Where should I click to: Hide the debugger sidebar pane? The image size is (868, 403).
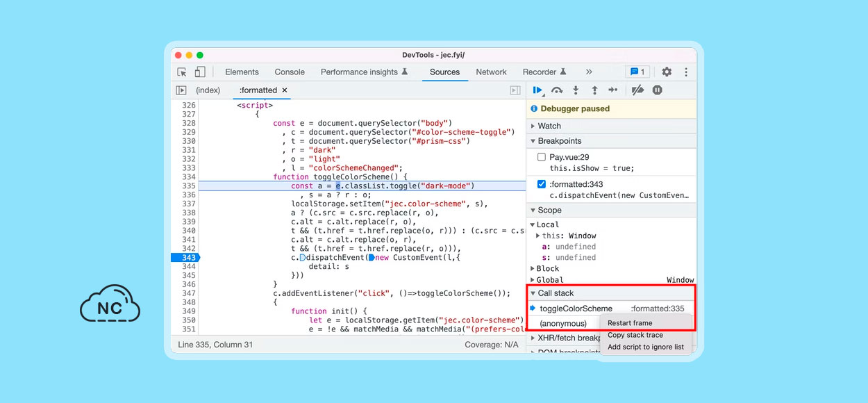pyautogui.click(x=515, y=90)
